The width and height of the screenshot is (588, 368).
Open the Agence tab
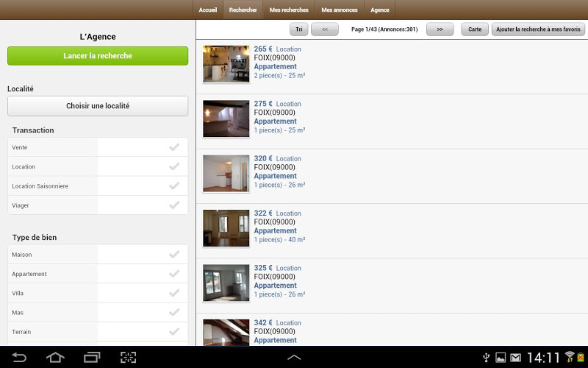coord(379,10)
